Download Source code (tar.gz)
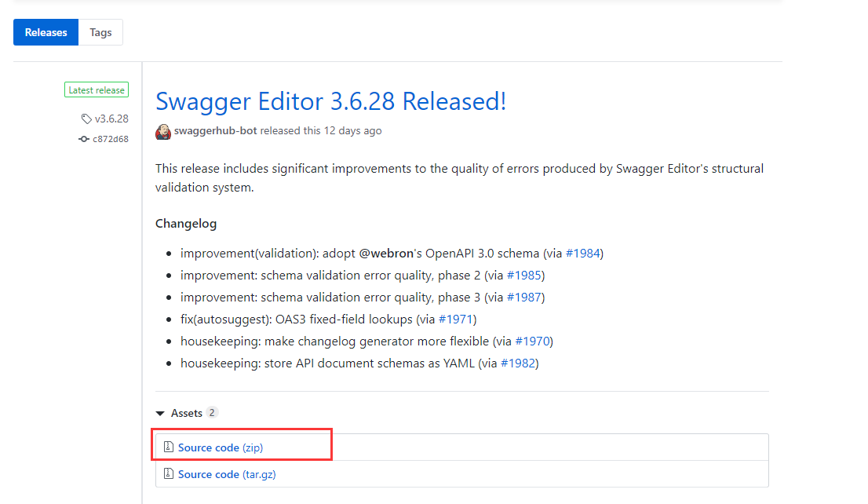Screen dimensions: 868x504 (226, 473)
